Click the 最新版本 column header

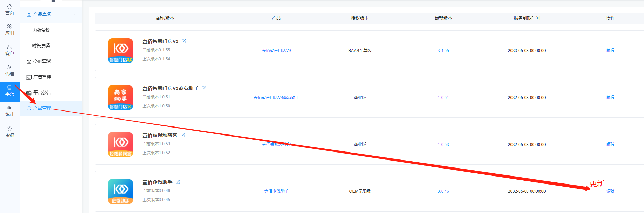point(443,18)
